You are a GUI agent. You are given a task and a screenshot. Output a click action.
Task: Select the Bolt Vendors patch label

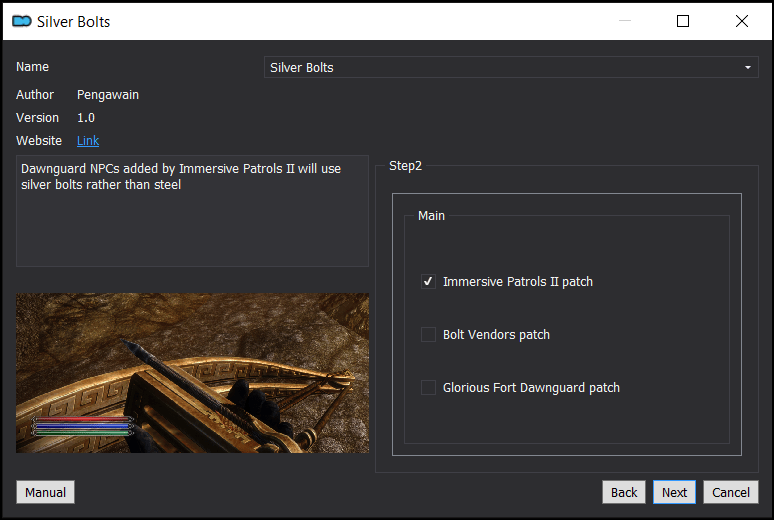[496, 334]
